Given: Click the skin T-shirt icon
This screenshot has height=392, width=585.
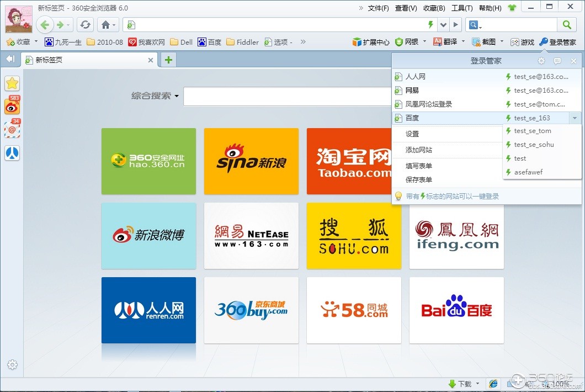Looking at the screenshot, I should [x=512, y=8].
